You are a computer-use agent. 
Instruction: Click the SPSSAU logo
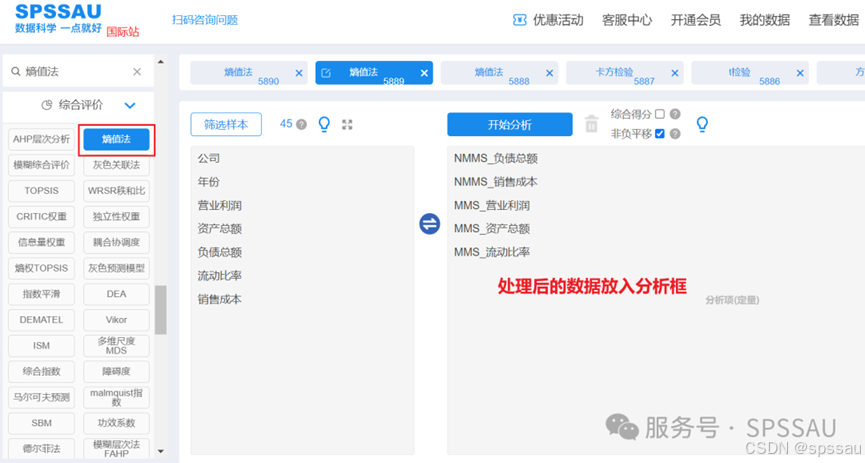(58, 18)
